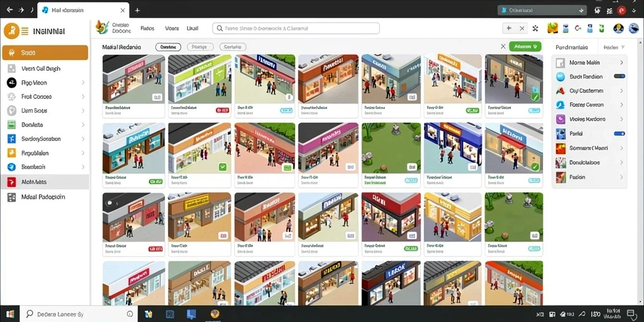Click the main search input field
This screenshot has height=322, width=644.
pos(296,28)
